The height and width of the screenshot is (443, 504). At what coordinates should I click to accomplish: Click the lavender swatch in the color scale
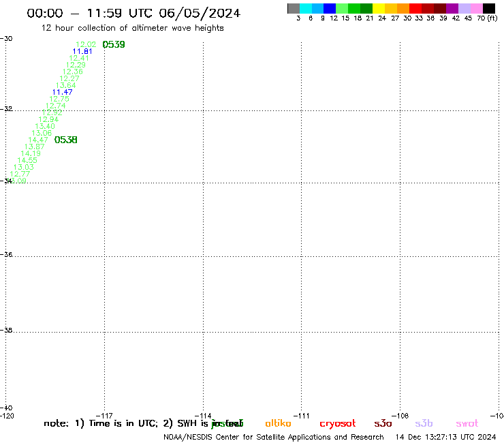pos(464,9)
